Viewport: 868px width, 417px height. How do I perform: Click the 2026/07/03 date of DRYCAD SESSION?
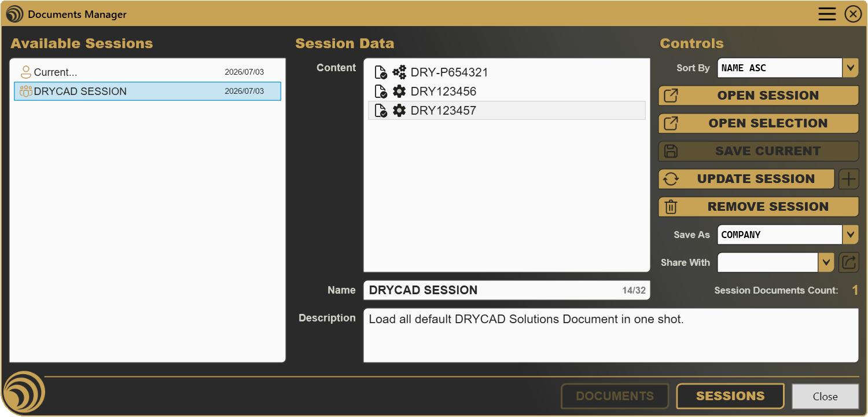point(244,91)
